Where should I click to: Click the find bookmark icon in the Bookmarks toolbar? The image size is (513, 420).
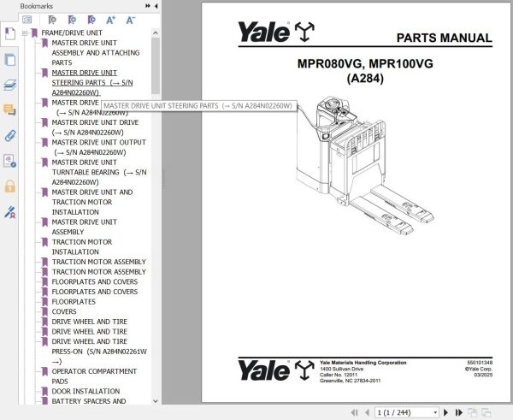(51, 20)
